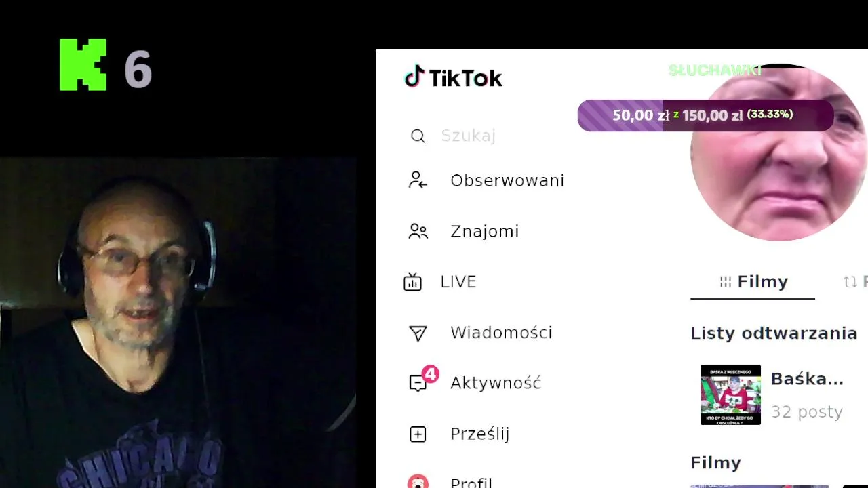Viewport: 868px width, 488px height.
Task: Click the Profil avatar icon
Action: 418,482
